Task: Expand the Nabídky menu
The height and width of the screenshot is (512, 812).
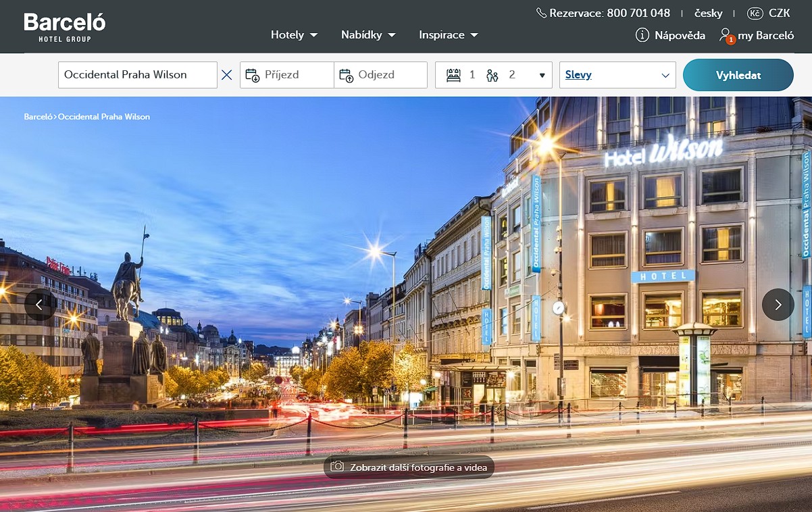Action: coord(369,35)
